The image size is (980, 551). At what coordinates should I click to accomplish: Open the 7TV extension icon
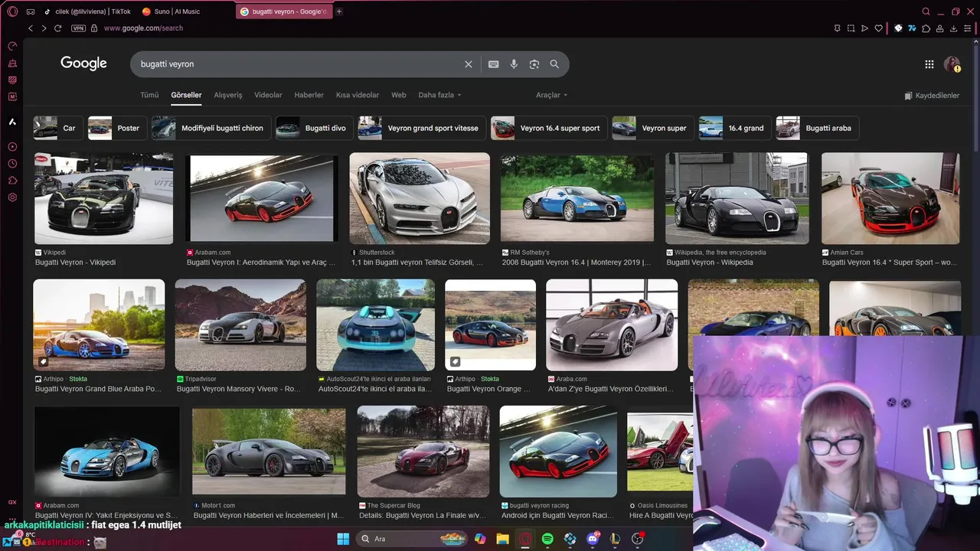point(912,28)
